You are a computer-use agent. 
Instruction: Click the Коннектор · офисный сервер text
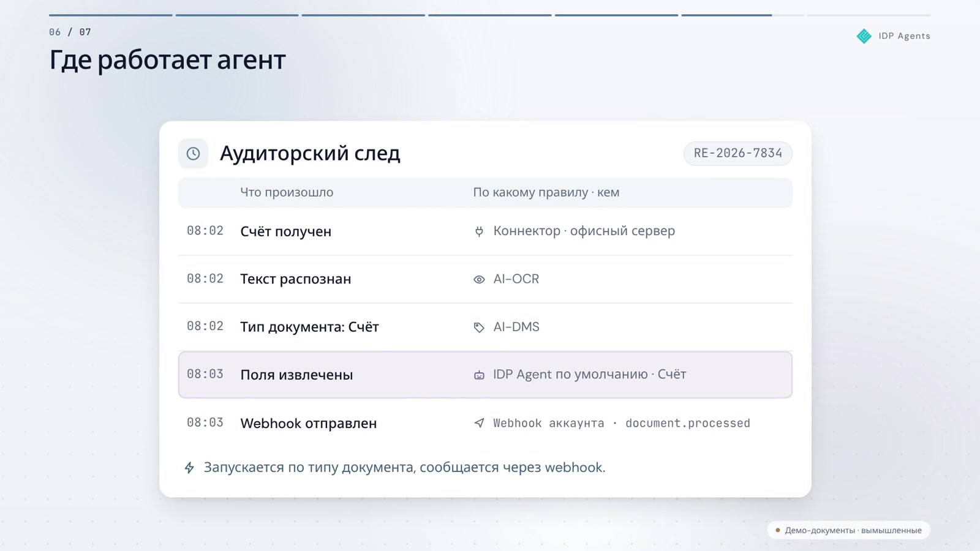click(584, 231)
